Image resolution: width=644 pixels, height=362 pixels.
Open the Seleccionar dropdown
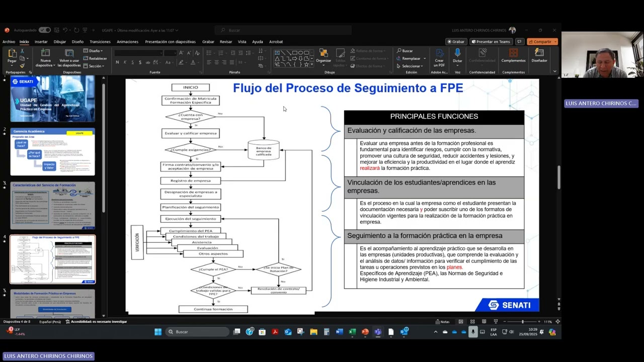411,66
